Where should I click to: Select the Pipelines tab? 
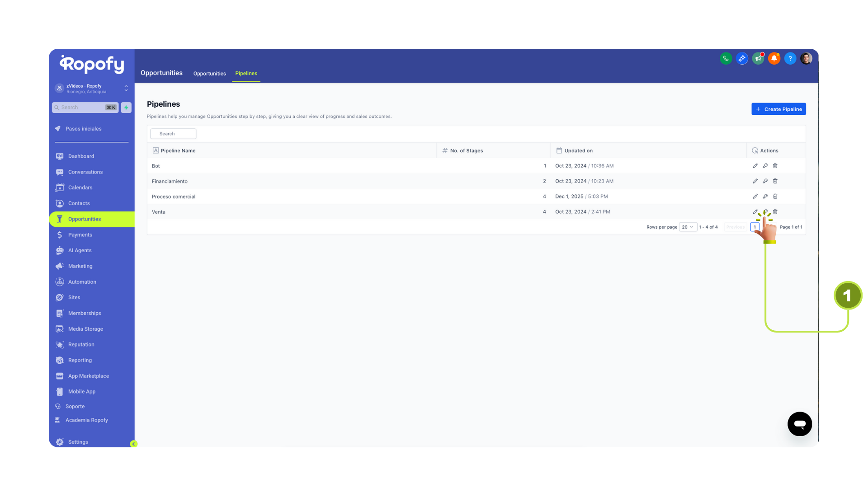[246, 73]
